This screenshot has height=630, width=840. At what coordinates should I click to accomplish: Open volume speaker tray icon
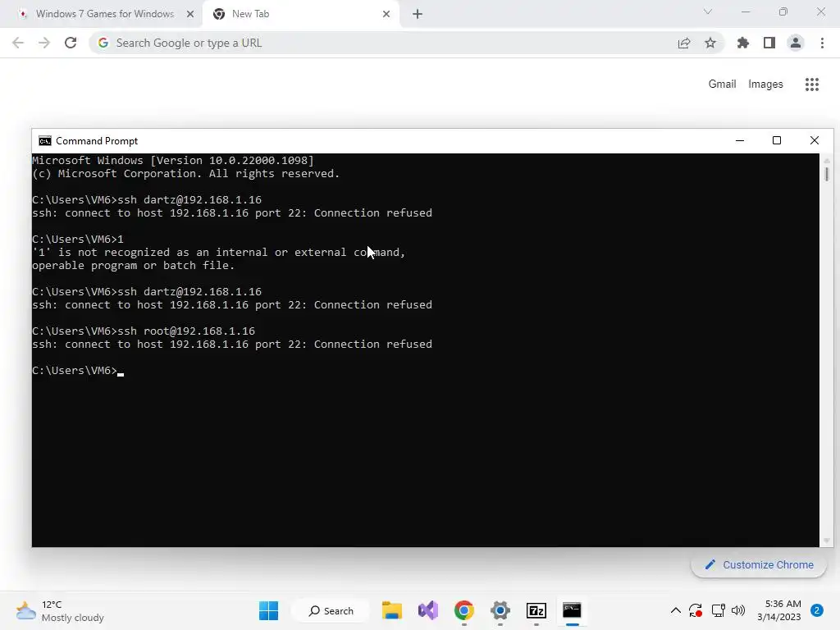738,610
